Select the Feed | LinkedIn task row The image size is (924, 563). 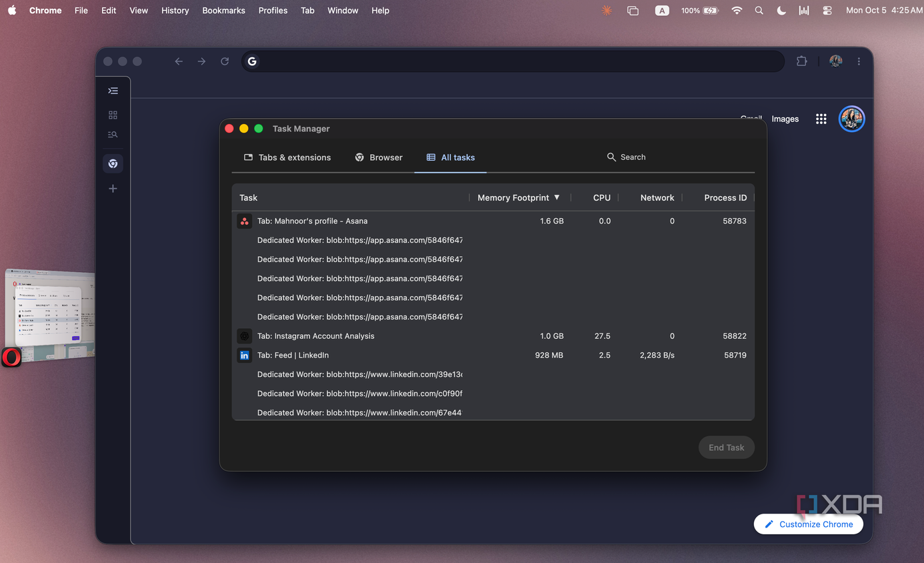click(493, 356)
